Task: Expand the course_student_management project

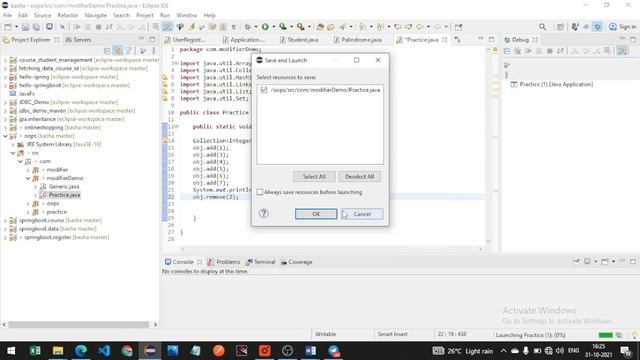Action: [5, 60]
